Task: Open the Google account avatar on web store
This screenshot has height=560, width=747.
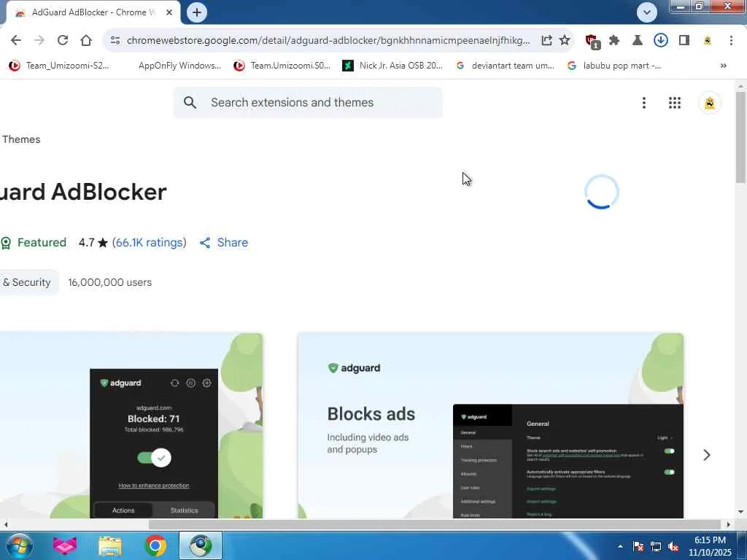Action: click(709, 103)
